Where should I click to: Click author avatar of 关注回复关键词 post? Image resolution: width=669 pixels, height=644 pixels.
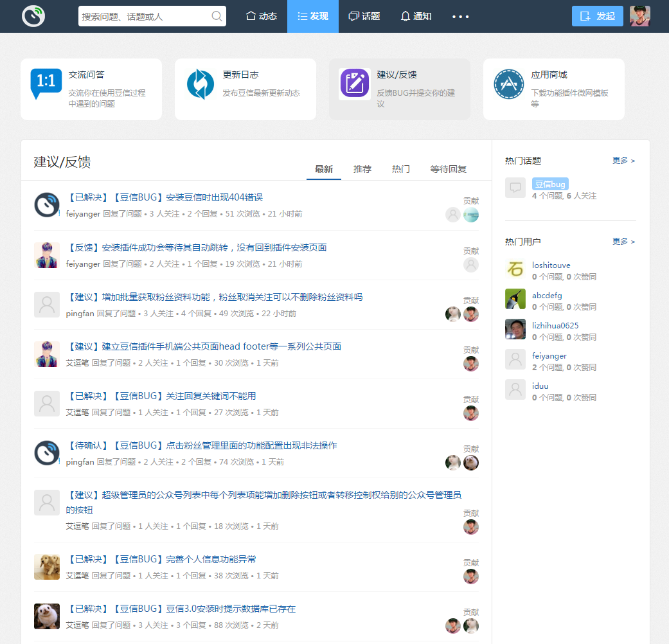[46, 404]
